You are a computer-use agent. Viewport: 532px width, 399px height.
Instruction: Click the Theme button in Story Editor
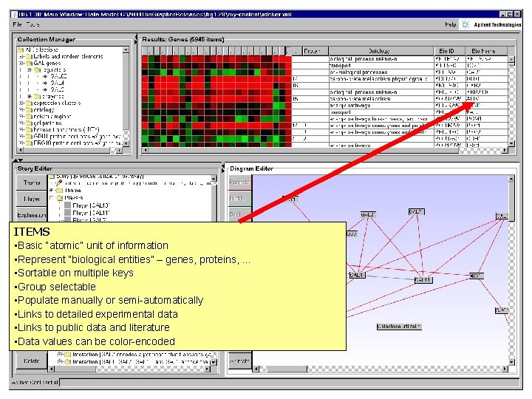[32, 183]
